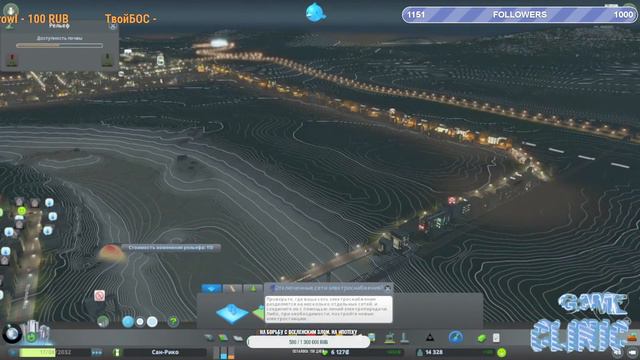Click the round blue gauge toolbar icon
The image size is (640, 360).
(x=456, y=337)
